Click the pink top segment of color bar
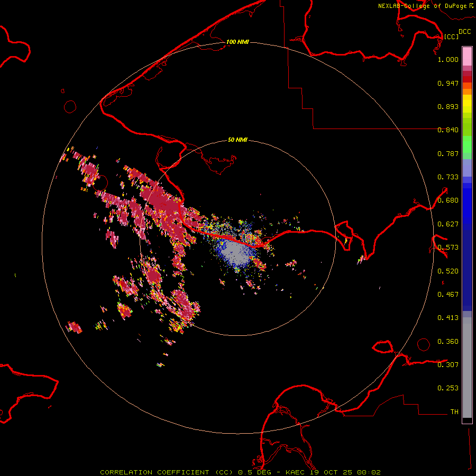The width and height of the screenshot is (476, 476). pos(467,56)
